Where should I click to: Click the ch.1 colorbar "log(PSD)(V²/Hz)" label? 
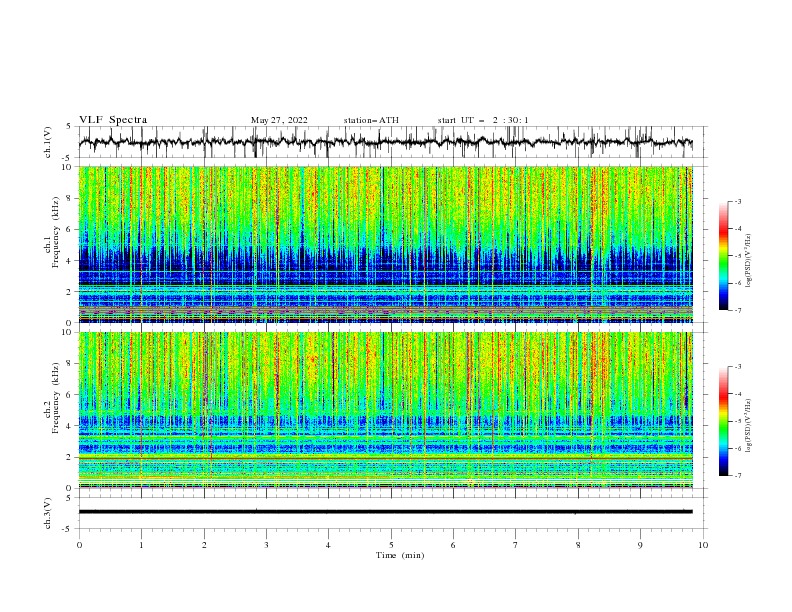point(750,261)
